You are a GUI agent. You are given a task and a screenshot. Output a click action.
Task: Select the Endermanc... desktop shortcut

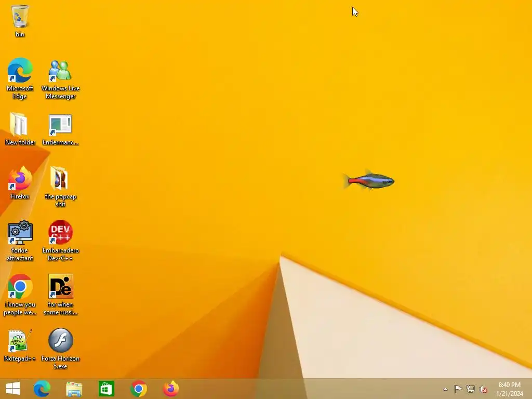coord(60,129)
